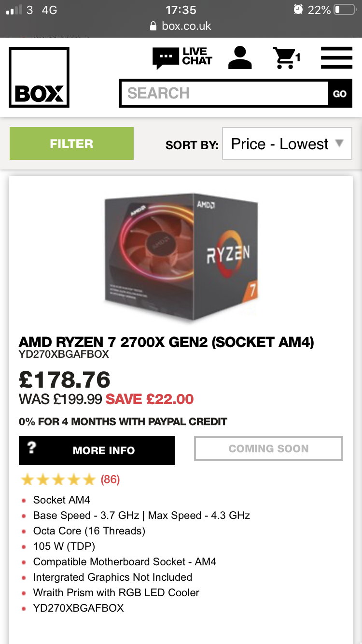This screenshot has height=644, width=362.
Task: View the shopping cart basket
Action: (x=286, y=58)
